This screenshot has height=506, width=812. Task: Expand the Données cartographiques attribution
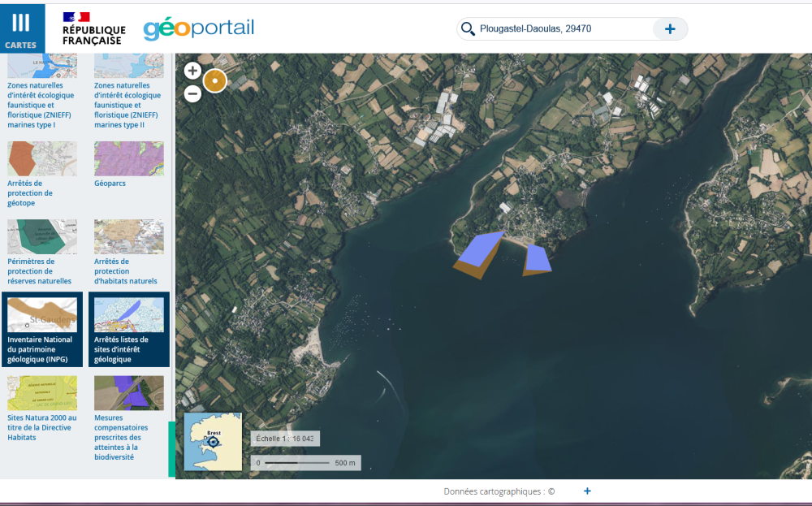(x=587, y=491)
